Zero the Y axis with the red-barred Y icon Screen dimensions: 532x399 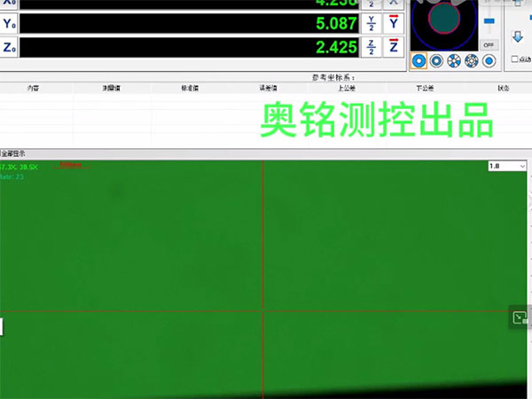(394, 23)
